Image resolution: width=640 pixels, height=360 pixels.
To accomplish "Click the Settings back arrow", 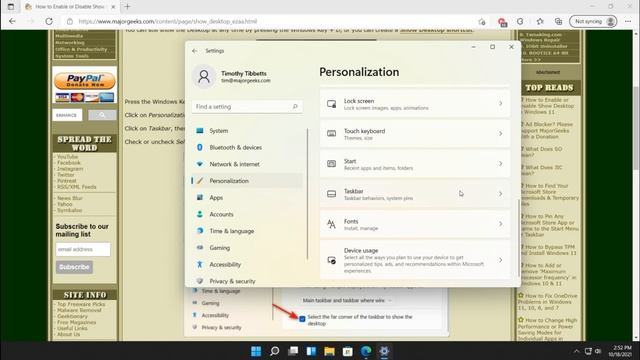I will point(195,51).
